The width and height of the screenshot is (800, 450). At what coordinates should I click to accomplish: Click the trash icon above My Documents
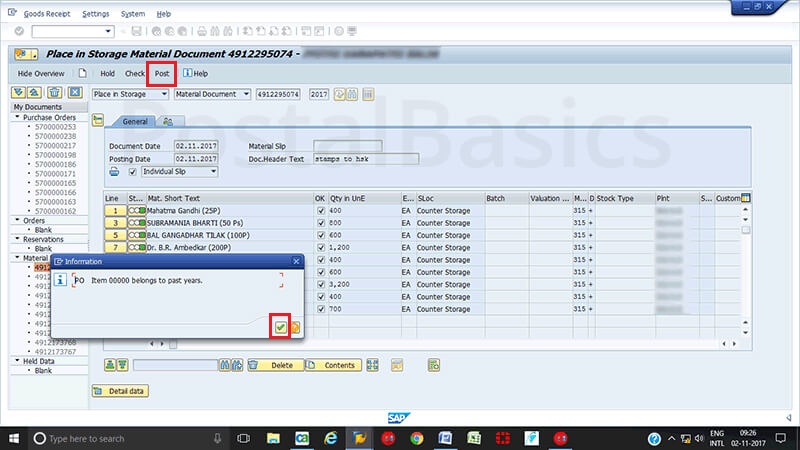(55, 93)
